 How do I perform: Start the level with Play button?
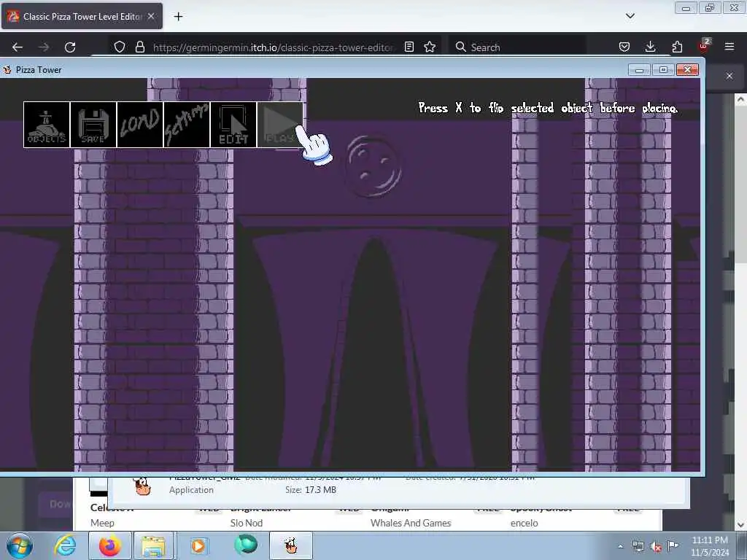coord(280,125)
